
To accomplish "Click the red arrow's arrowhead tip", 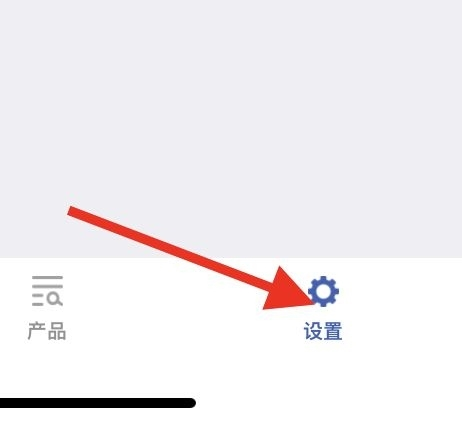I will (x=313, y=303).
